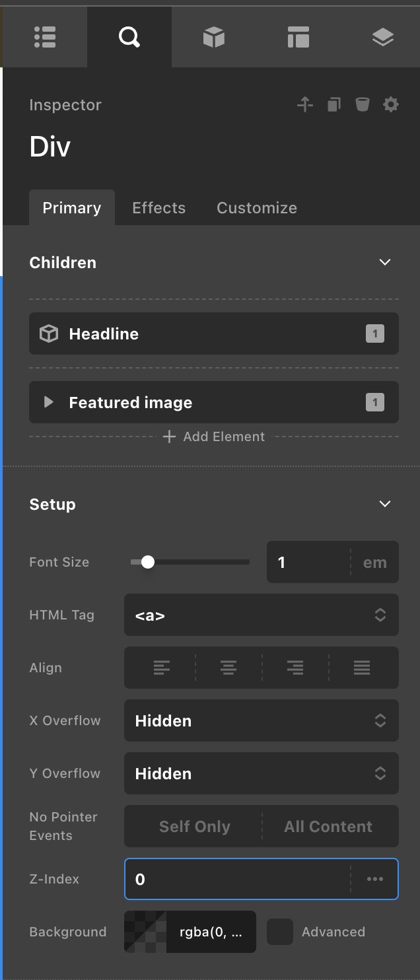This screenshot has height=980, width=420.
Task: Open the HTML Tag dropdown
Action: 261,615
